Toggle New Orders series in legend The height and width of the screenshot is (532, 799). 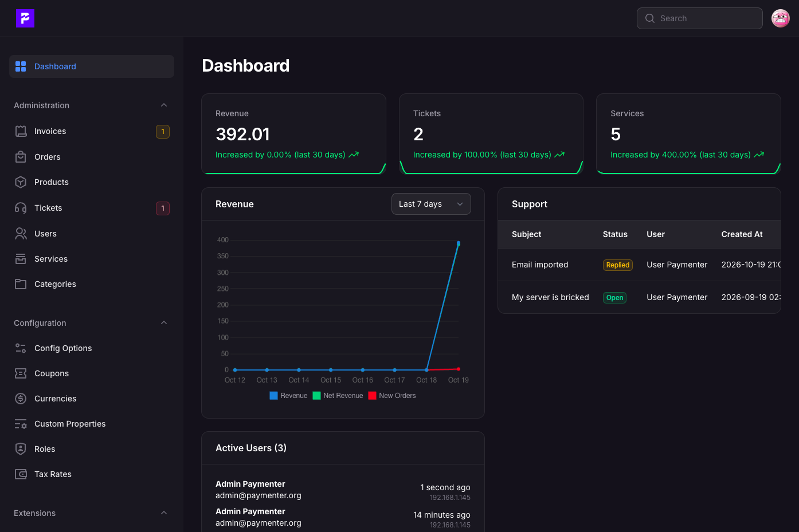(x=392, y=396)
